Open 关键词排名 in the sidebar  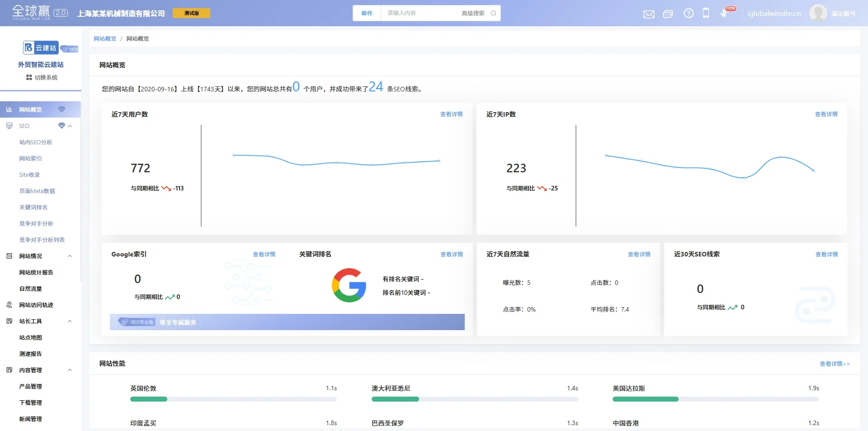pyautogui.click(x=33, y=208)
